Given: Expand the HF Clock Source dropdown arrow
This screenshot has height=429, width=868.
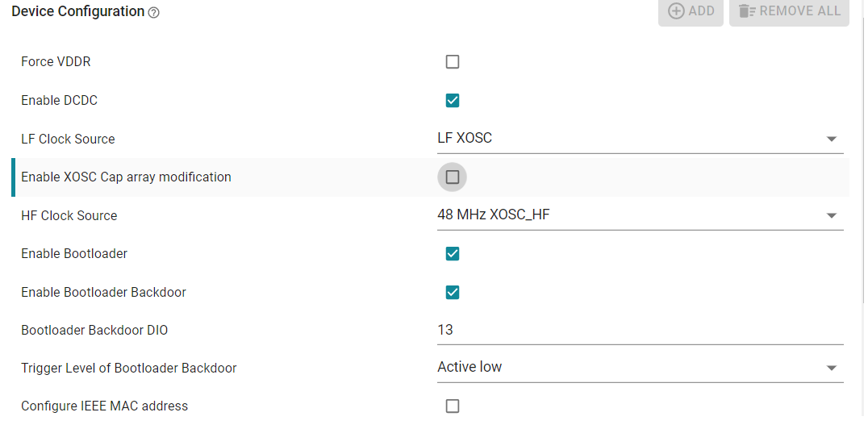Looking at the screenshot, I should coord(831,215).
